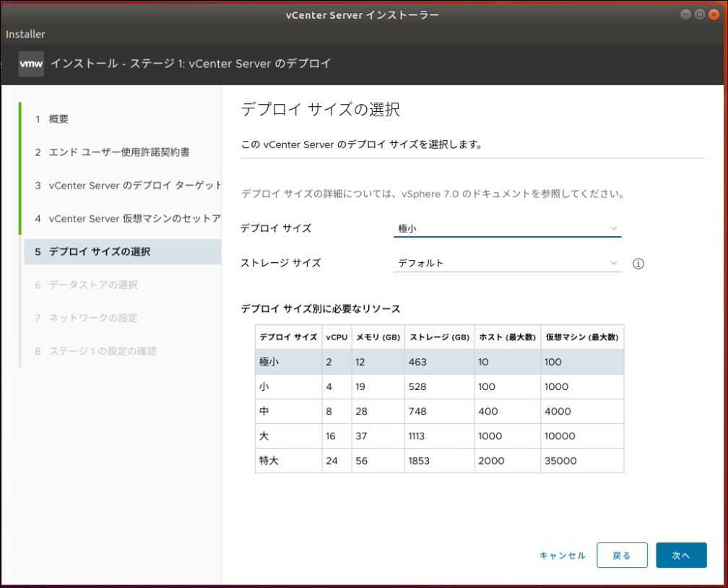Click memory value 37
This screenshot has height=588, width=728.
361,436
